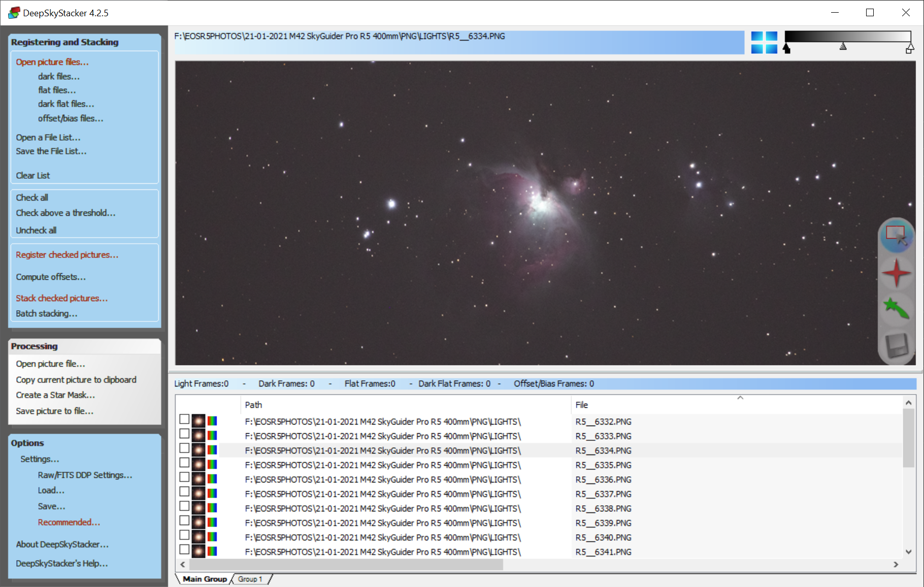Open About DeepSkyStacker

62,544
